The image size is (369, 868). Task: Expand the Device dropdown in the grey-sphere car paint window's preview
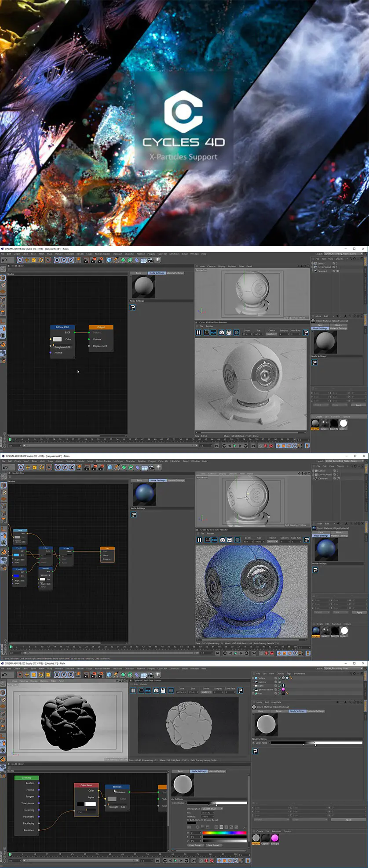tap(271, 334)
